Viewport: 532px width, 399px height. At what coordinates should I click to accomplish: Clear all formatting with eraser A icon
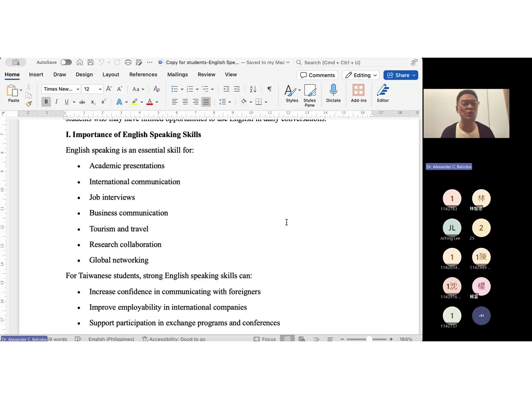coord(156,89)
